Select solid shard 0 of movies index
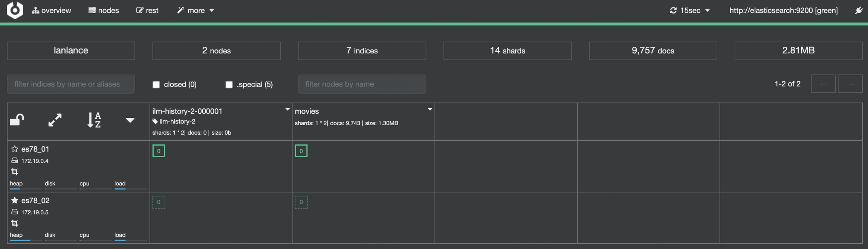The height and width of the screenshot is (249, 868). click(301, 151)
